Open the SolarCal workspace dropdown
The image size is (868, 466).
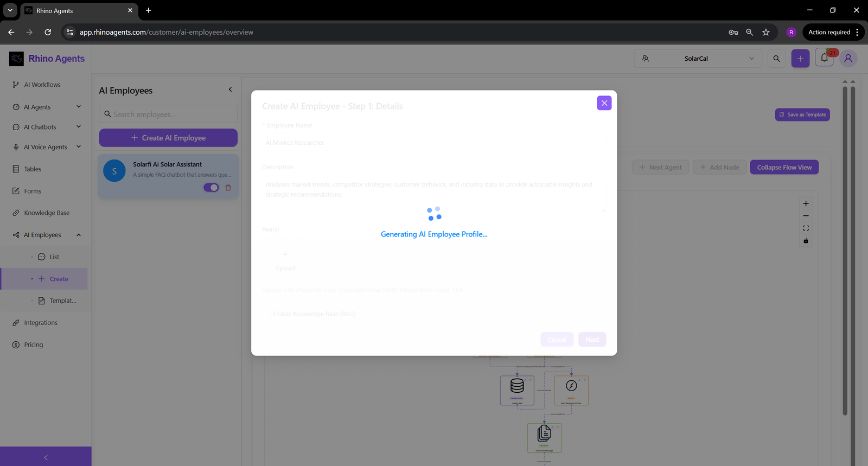tap(698, 59)
